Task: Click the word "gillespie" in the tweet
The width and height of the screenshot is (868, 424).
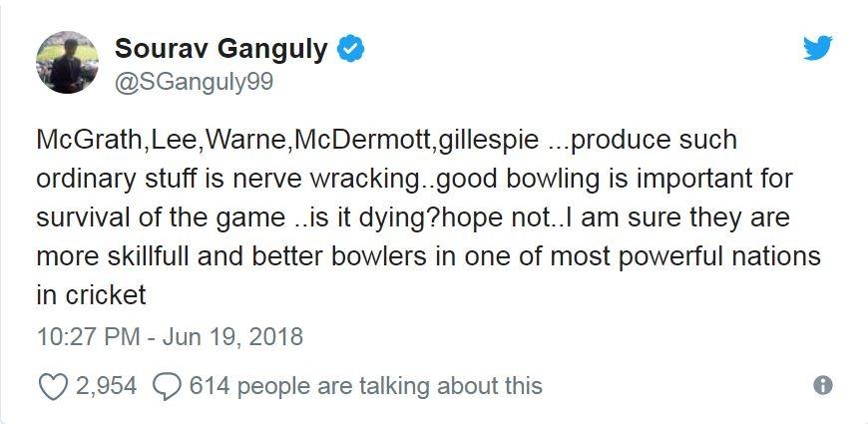Action: pyautogui.click(x=488, y=140)
